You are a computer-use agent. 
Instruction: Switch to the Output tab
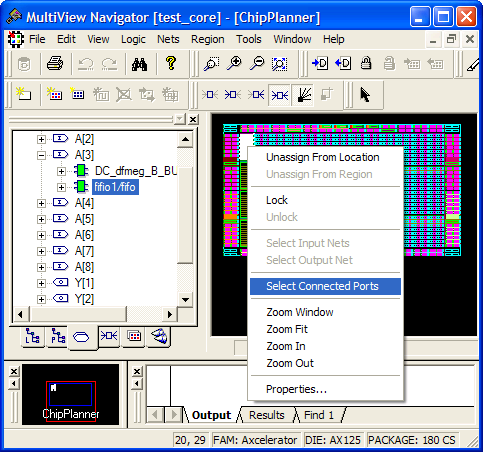pyautogui.click(x=211, y=415)
